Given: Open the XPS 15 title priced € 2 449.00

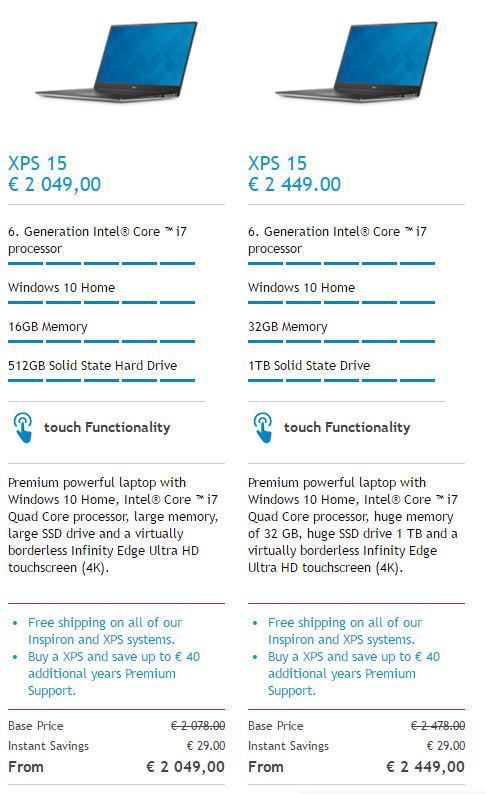Looking at the screenshot, I should tap(277, 164).
